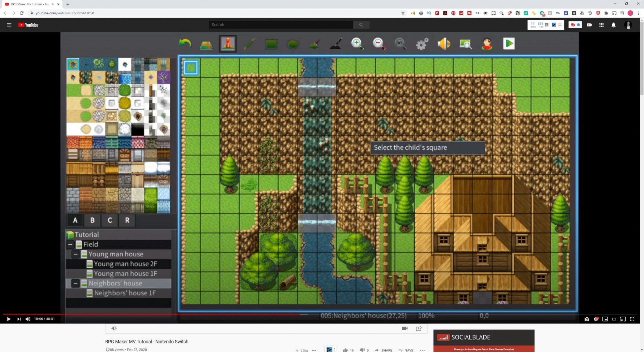Click the green undo arrow in RPG Maker toolbar
Screen dimensions: 644x352
185,44
